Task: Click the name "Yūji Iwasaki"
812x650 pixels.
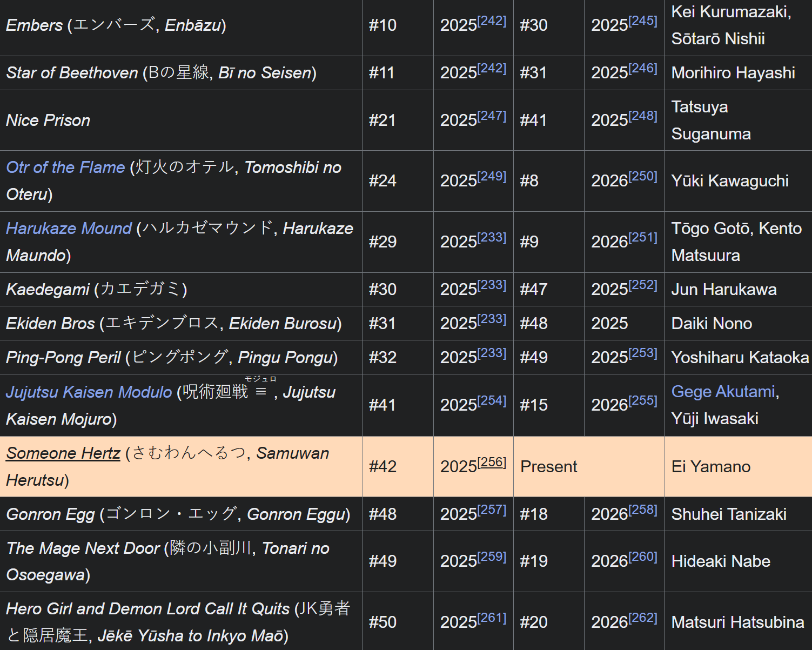Action: (x=715, y=419)
